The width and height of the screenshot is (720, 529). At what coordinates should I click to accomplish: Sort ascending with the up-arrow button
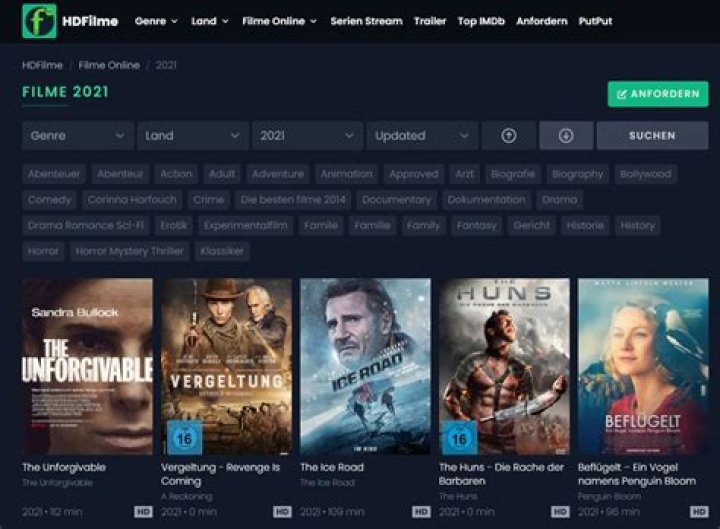[x=508, y=135]
